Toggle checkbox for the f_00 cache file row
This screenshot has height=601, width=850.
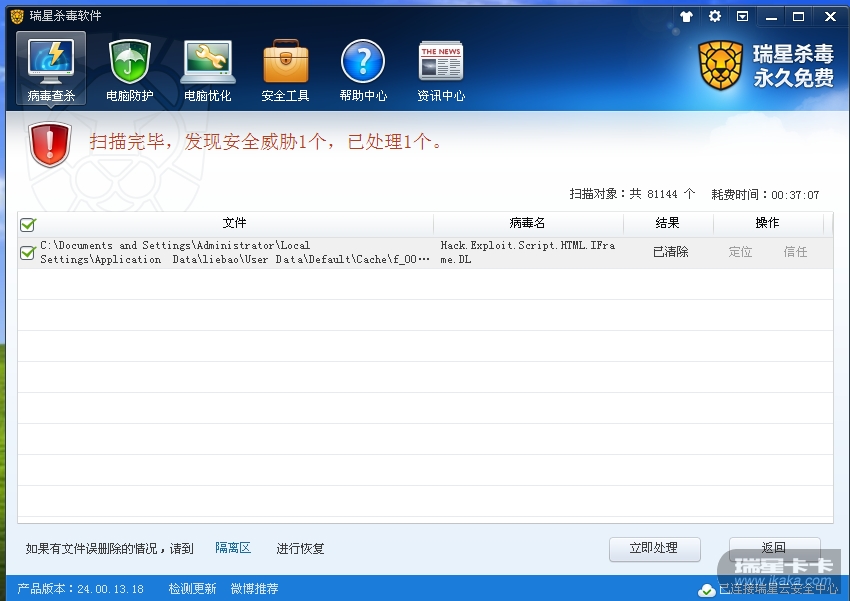pyautogui.click(x=28, y=253)
